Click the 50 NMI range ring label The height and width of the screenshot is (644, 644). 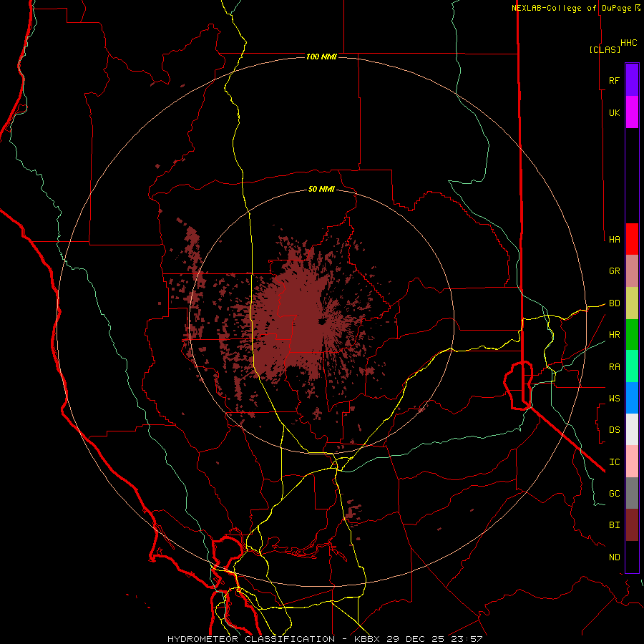[321, 189]
